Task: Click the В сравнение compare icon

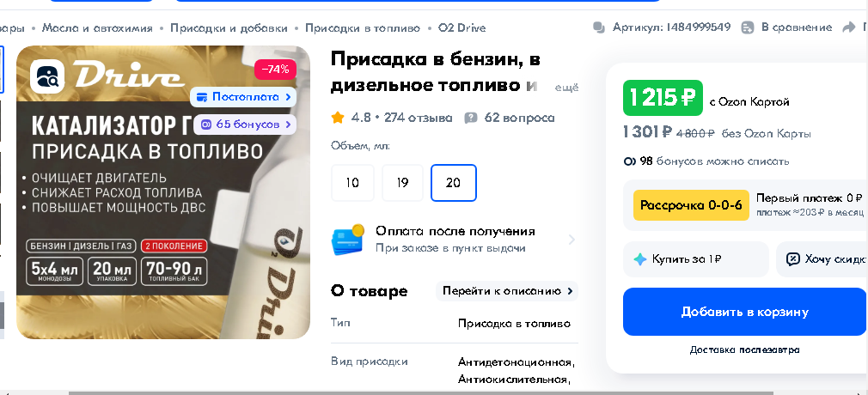Action: (748, 27)
